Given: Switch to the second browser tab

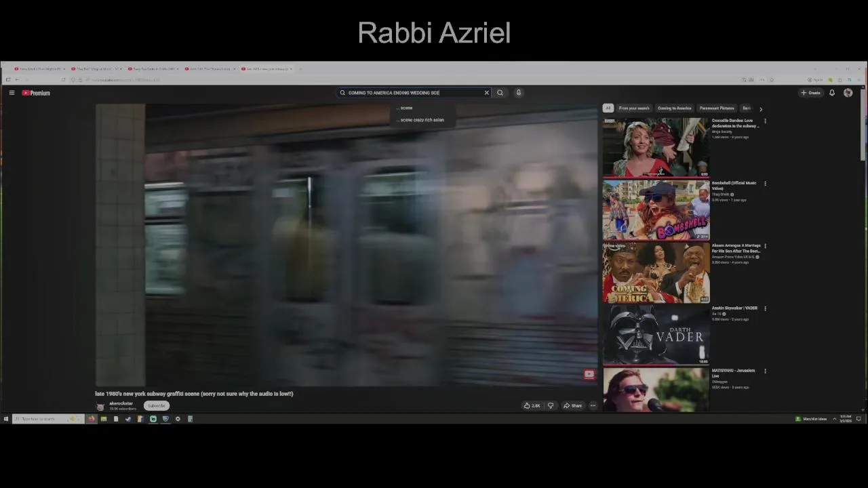Looking at the screenshot, I should point(96,69).
